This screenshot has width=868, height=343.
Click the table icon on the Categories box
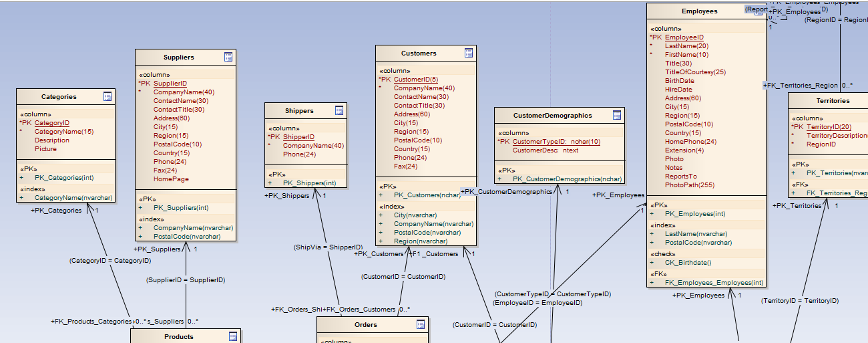pos(108,96)
